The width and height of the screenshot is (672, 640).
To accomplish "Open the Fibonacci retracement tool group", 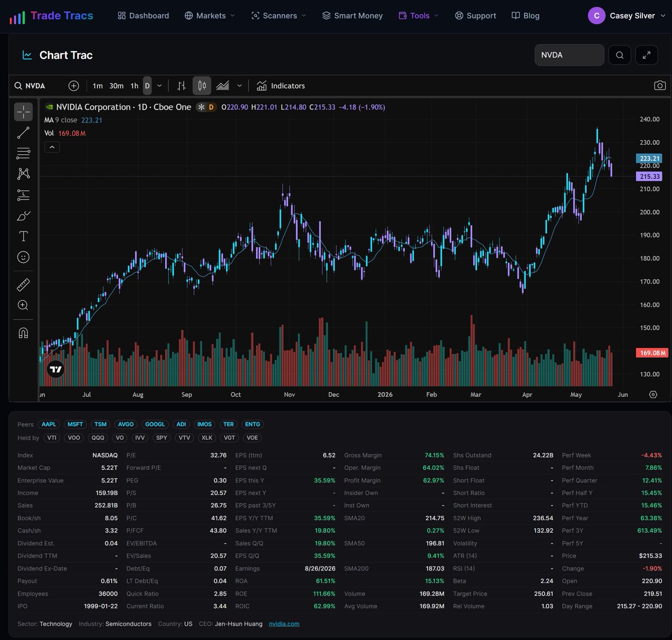I will [x=24, y=154].
